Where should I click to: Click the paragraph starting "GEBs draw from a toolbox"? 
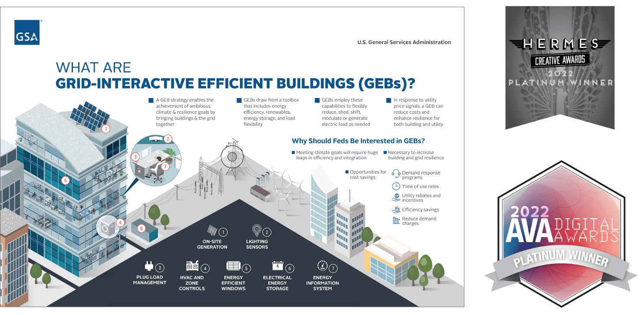pyautogui.click(x=271, y=112)
